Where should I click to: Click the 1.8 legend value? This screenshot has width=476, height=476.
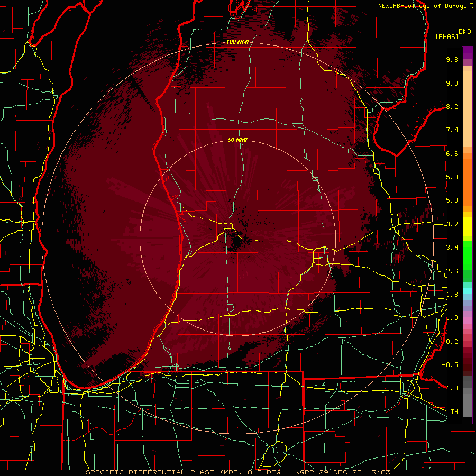pyautogui.click(x=452, y=295)
